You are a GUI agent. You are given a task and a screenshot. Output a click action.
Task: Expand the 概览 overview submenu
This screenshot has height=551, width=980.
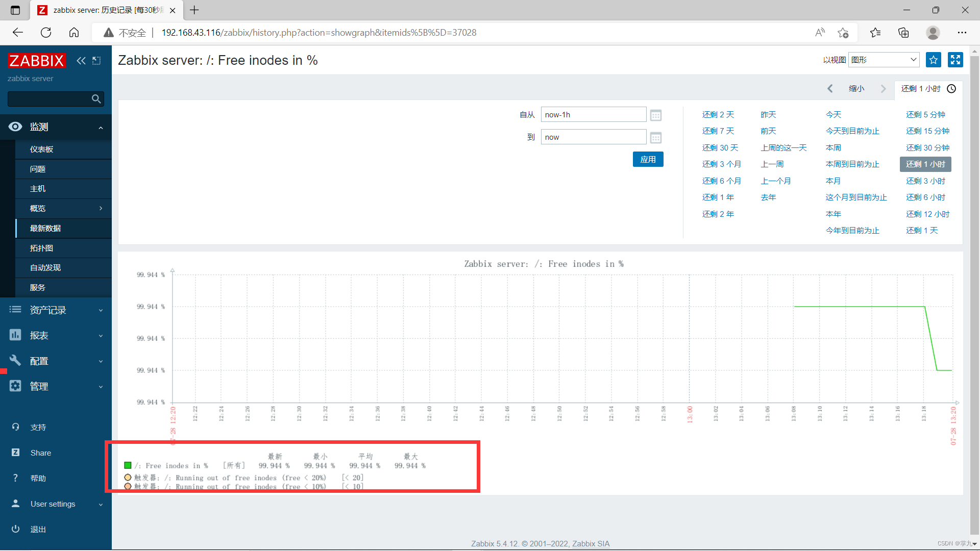(63, 208)
